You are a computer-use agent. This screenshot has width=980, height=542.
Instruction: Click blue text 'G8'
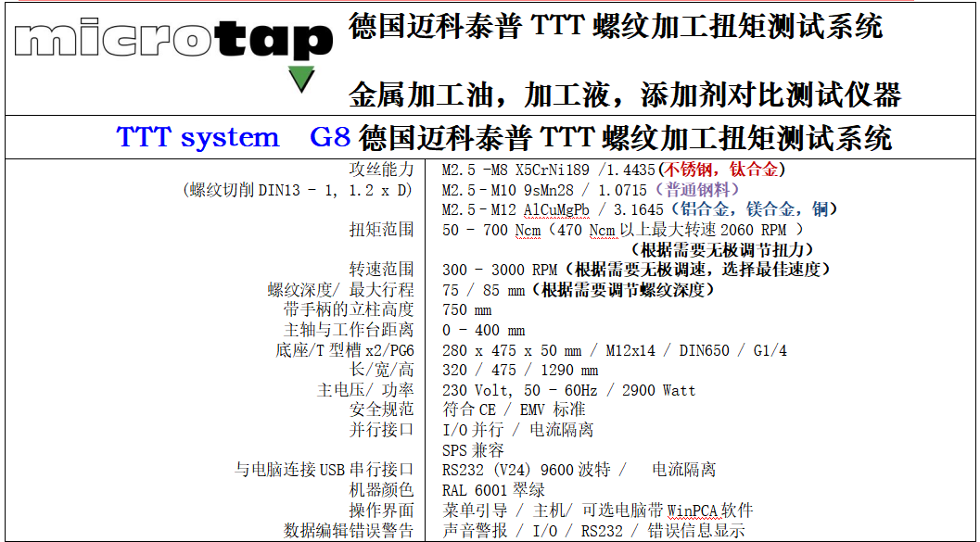tap(331, 137)
